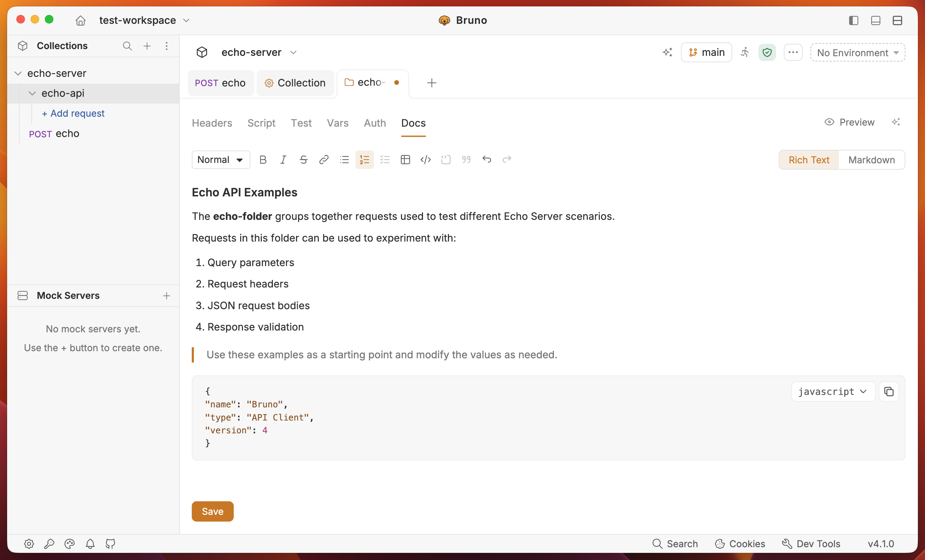The height and width of the screenshot is (560, 925).
Task: Click the AI sparkle icon beside Preview
Action: coord(896,122)
